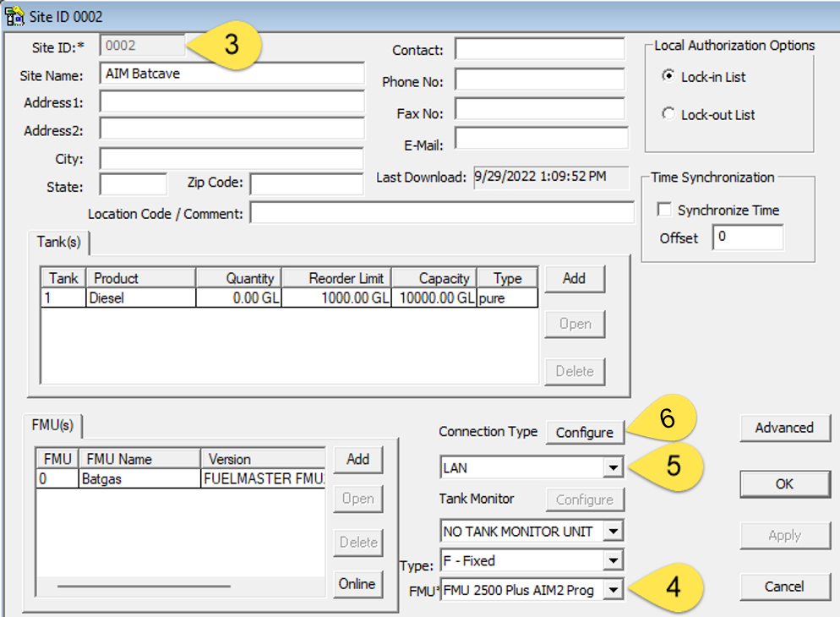Viewport: 840px width, 617px height.
Task: Click the Quantity column header
Action: point(239,278)
